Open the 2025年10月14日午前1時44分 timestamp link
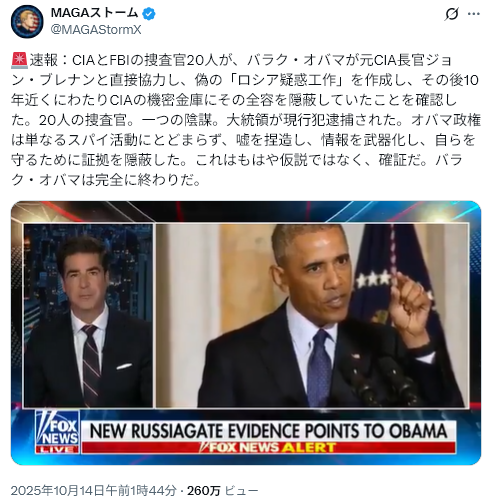 [x=93, y=490]
